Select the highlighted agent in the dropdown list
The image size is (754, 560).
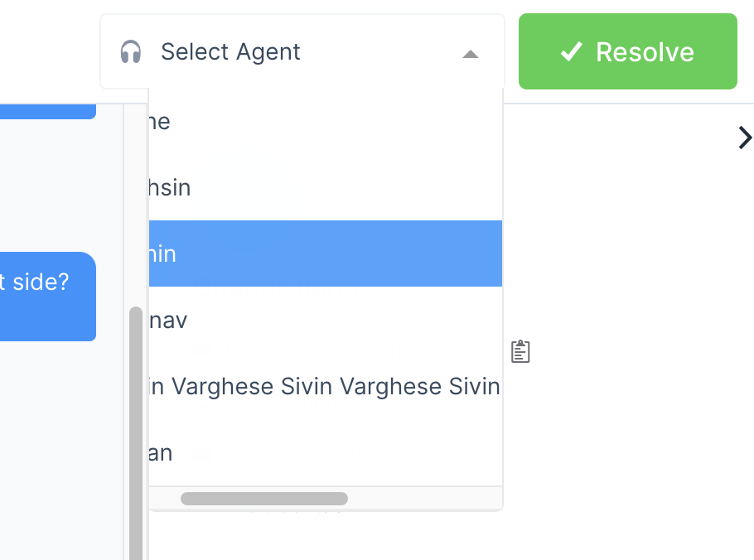(325, 253)
